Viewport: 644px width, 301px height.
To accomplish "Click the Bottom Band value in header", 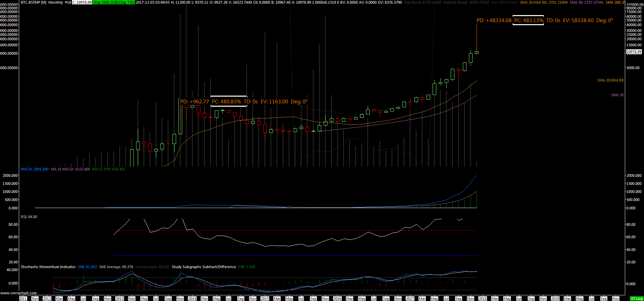I will point(466,2).
